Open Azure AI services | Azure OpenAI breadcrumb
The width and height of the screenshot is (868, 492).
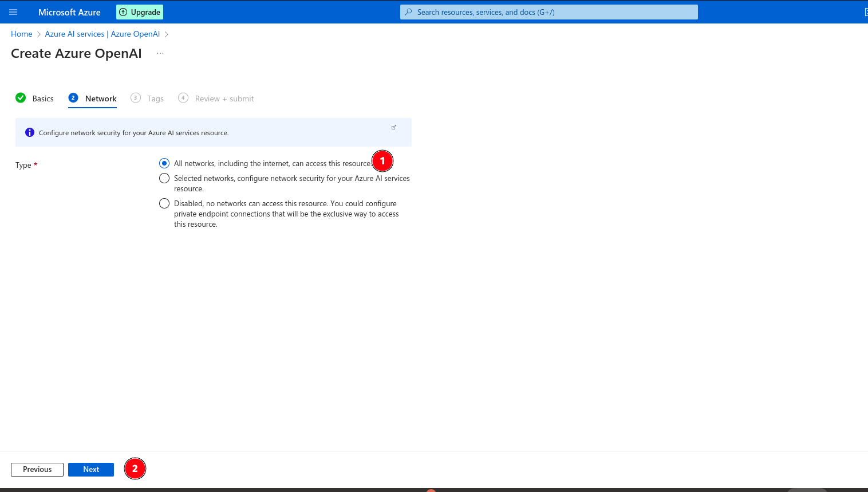click(102, 34)
